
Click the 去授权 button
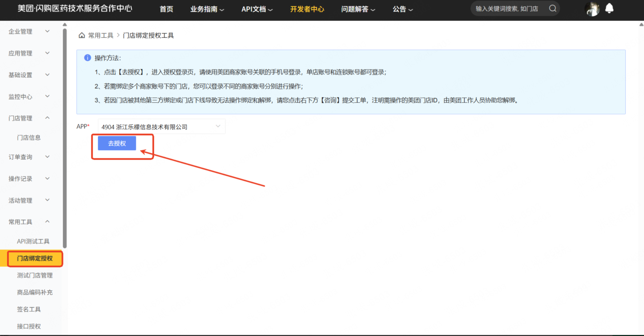pyautogui.click(x=117, y=143)
